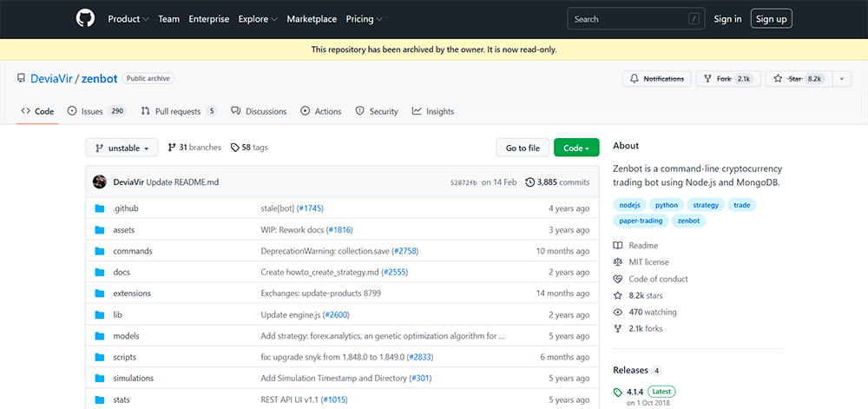Click the folder icon beside stats
Image resolution: width=868 pixels, height=409 pixels.
coord(100,399)
